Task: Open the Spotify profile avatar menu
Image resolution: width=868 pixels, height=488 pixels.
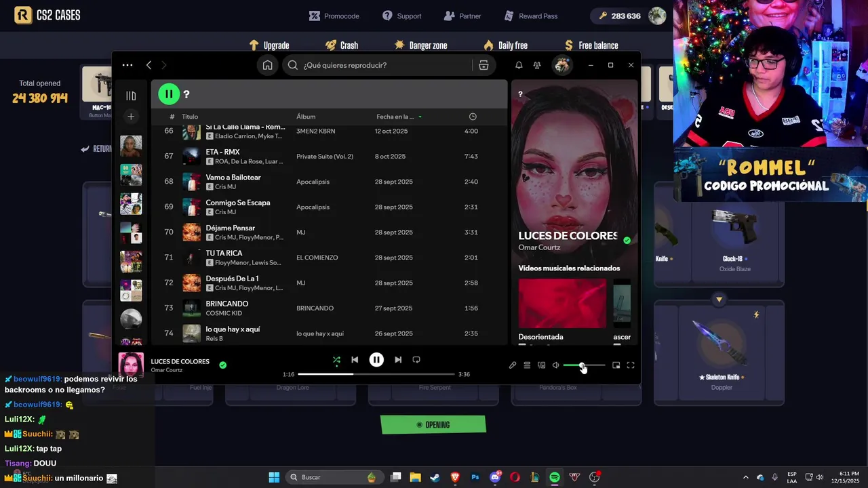Action: 561,65
